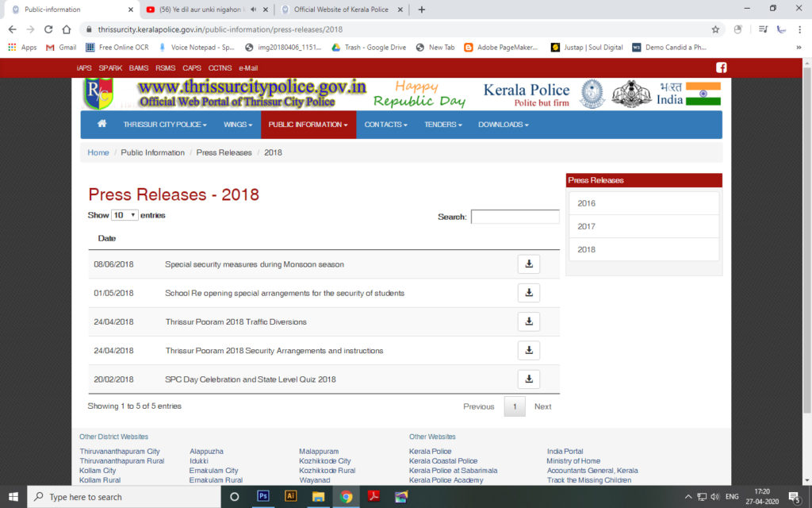The width and height of the screenshot is (812, 508).
Task: Select 2017 in Press Releases sidebar
Action: click(x=587, y=226)
